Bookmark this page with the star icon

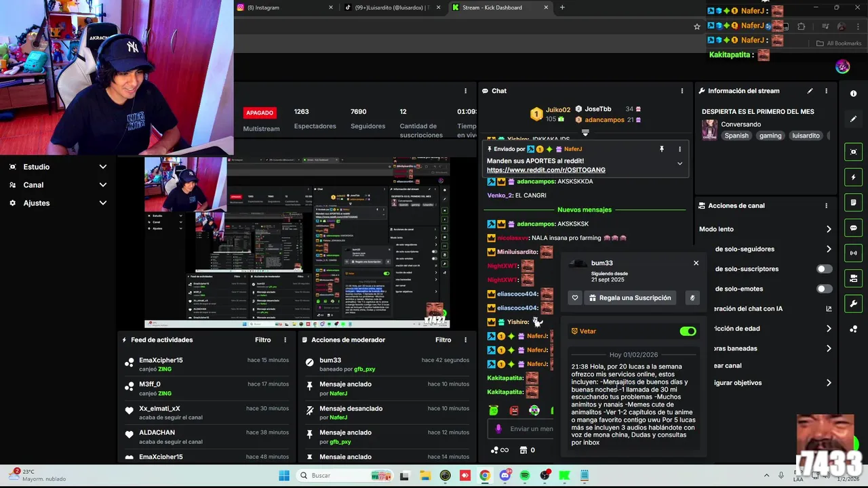tap(696, 26)
